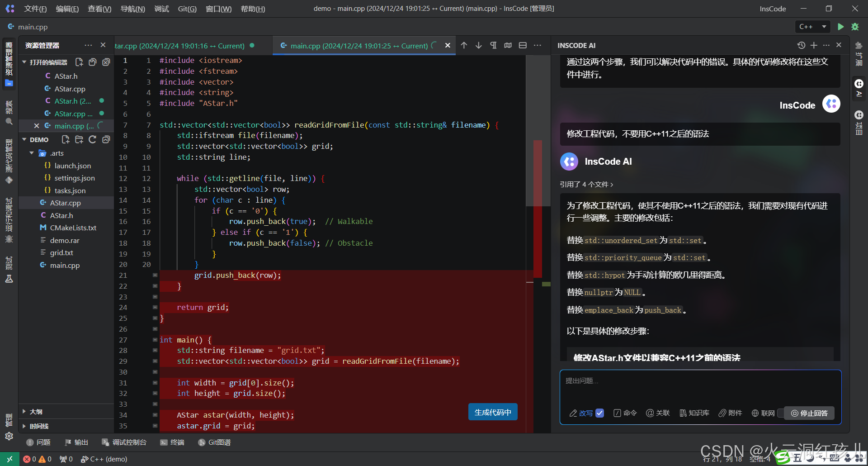Open the Git(G) menu

coord(187,9)
